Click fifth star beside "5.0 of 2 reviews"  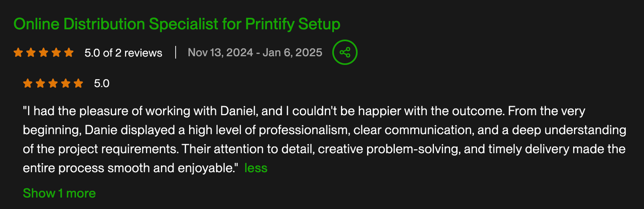point(69,52)
